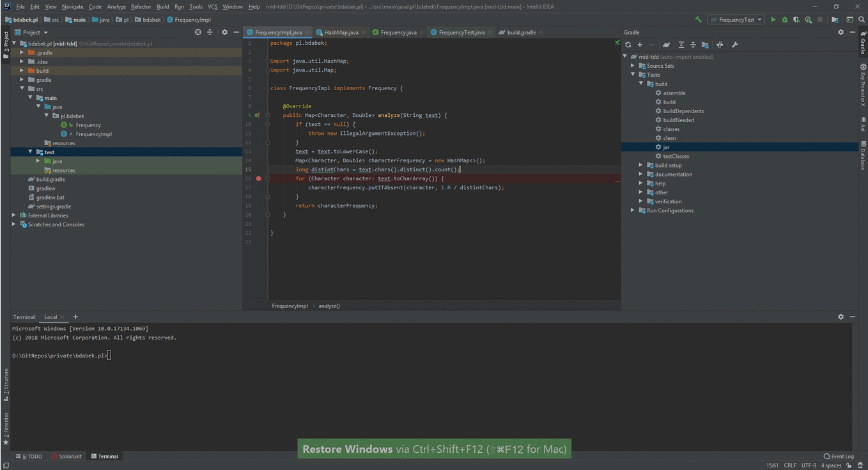Open the Refactor menu
The width and height of the screenshot is (868, 470).
(141, 6)
